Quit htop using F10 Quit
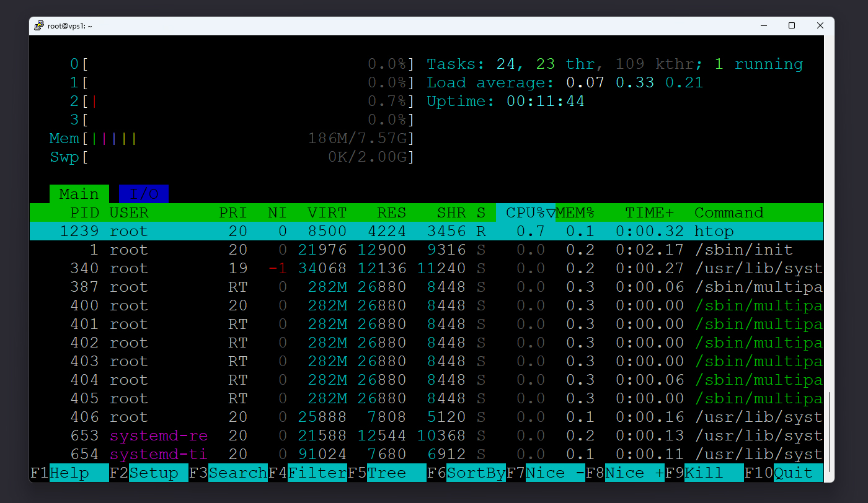This screenshot has height=503, width=868. (784, 473)
